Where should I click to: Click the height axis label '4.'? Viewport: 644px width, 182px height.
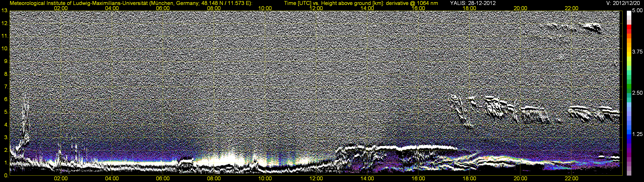pos(6,125)
